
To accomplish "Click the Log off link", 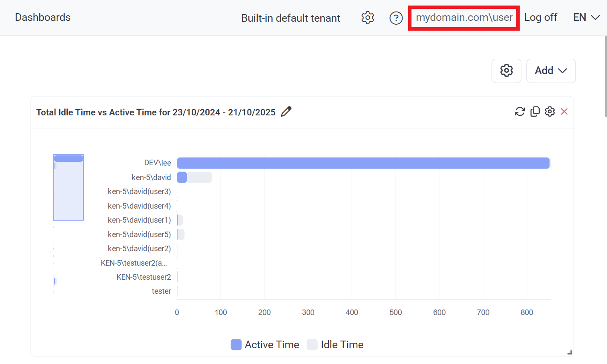I will tap(541, 17).
